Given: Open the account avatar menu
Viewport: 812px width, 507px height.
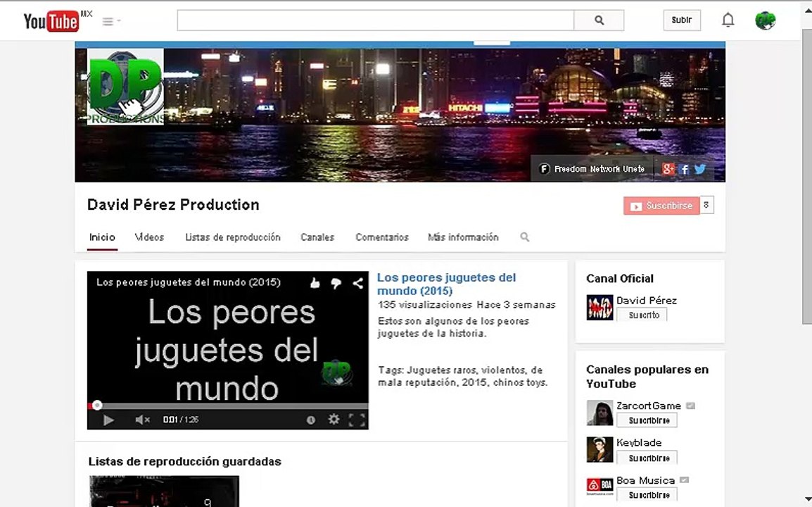Looking at the screenshot, I should (x=765, y=20).
